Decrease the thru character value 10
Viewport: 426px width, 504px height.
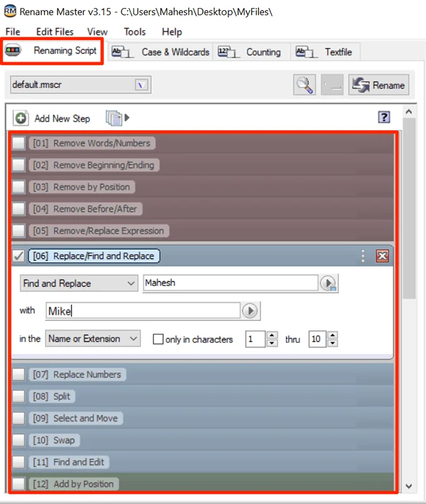(333, 343)
